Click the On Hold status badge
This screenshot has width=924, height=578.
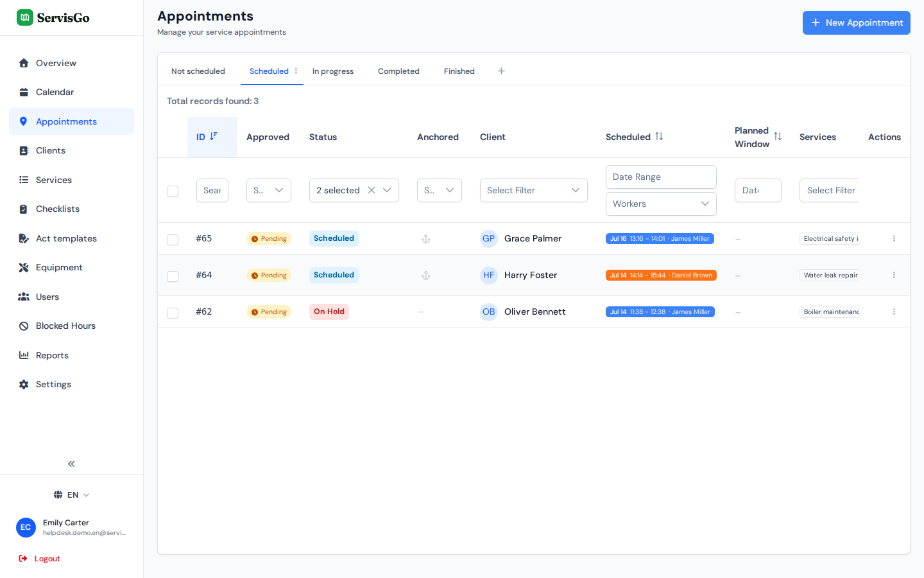click(x=329, y=311)
